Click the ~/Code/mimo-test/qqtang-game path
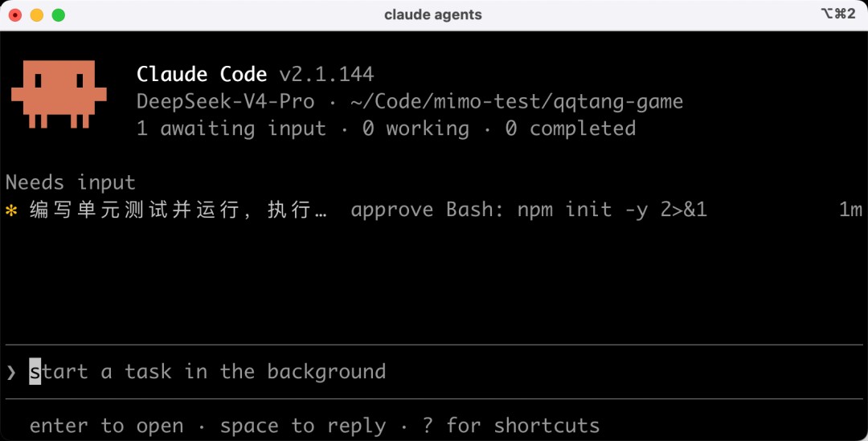The width and height of the screenshot is (868, 441). pyautogui.click(x=517, y=102)
